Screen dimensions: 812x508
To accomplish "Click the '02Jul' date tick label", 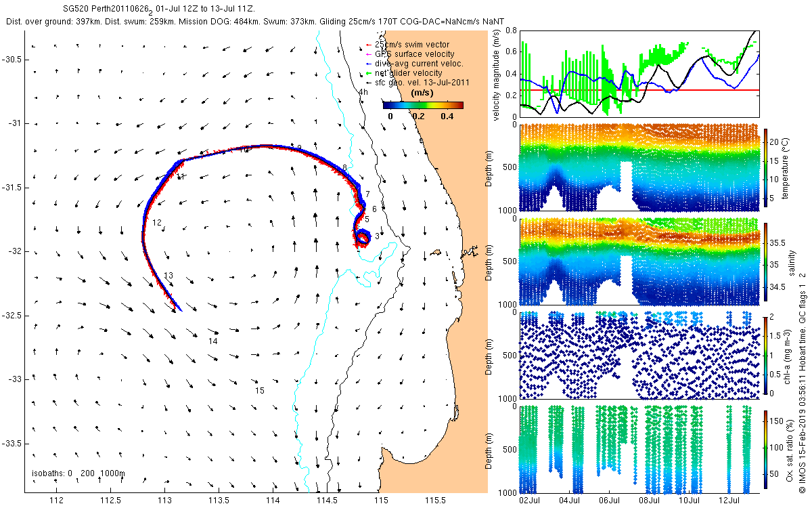I will coord(528,501).
